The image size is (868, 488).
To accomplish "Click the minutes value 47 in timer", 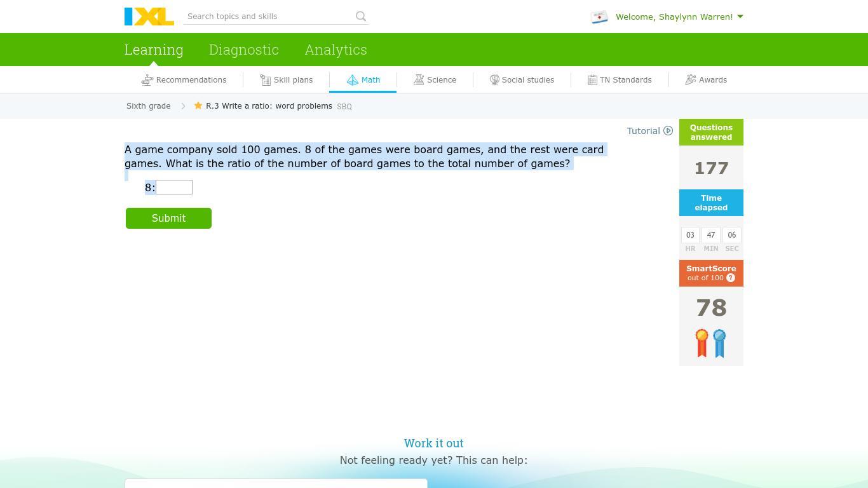I will click(x=711, y=235).
